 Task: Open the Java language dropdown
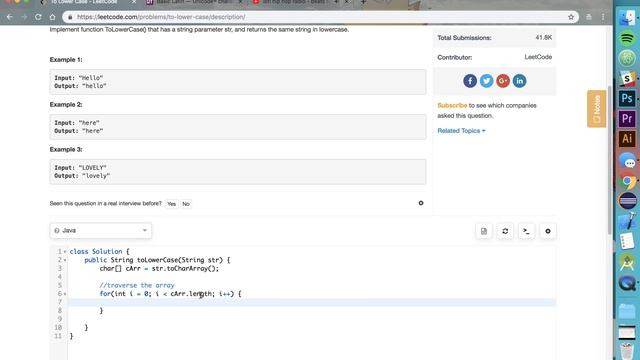coord(100,231)
